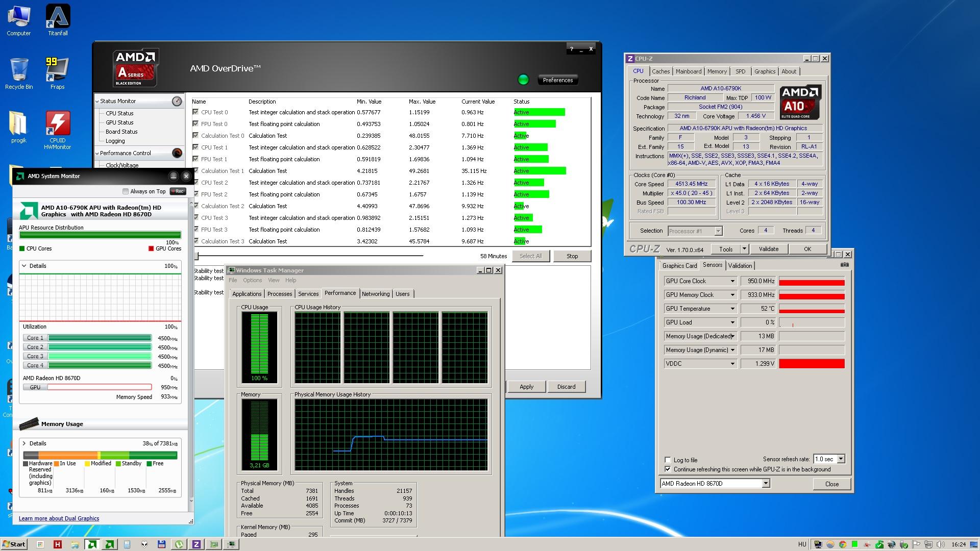Click the volume speaker tray icon
This screenshot has width=980, height=551.
(941, 544)
